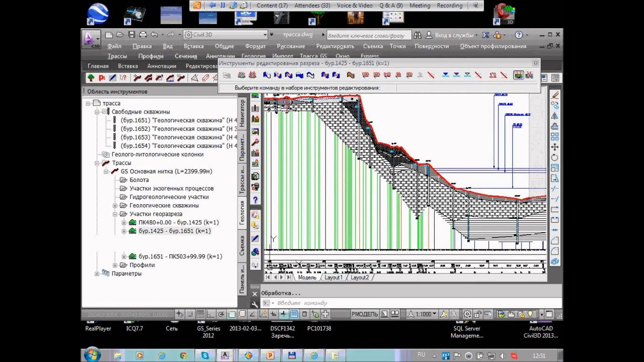Click the command line wrench settings icon
The height and width of the screenshot is (362, 644).
click(x=255, y=303)
